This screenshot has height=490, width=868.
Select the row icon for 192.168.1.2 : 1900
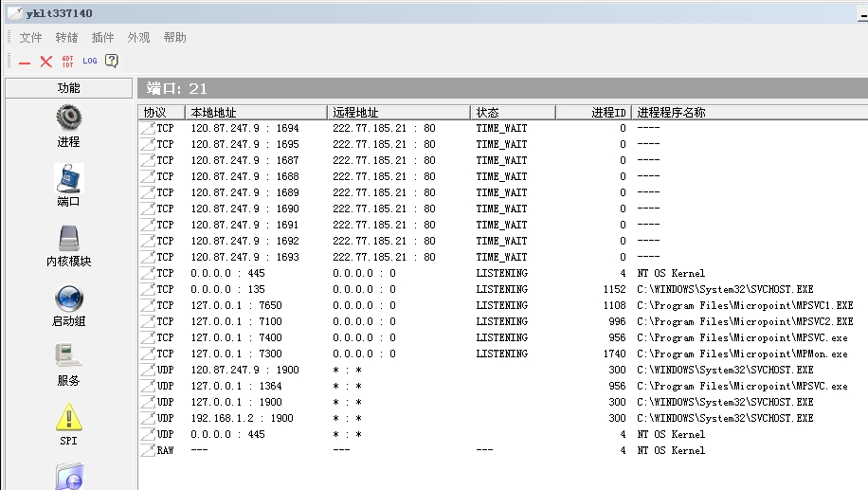(147, 418)
